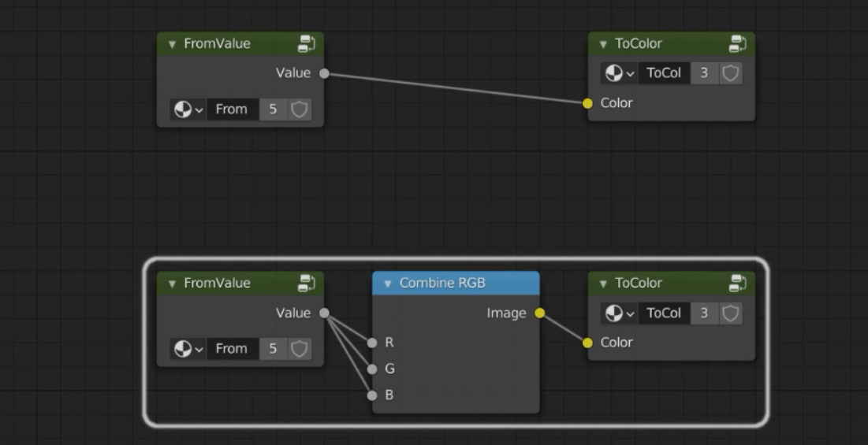Toggle fake user shield on framed ToColor node

click(731, 313)
